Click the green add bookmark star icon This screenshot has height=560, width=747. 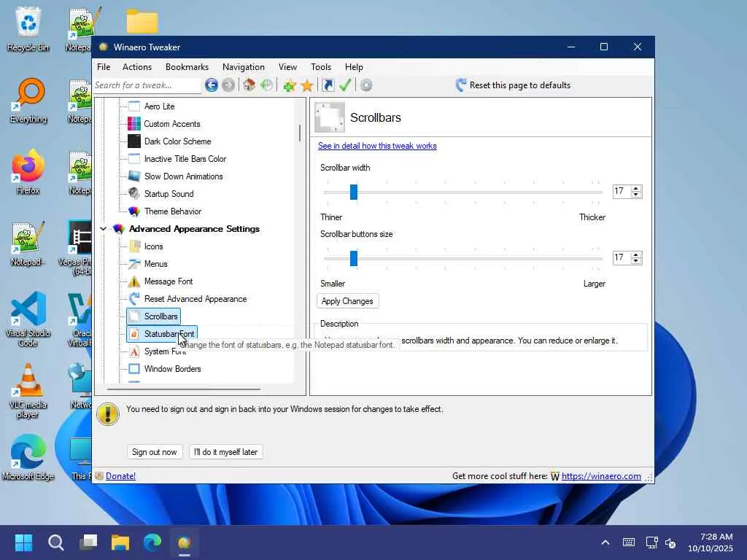coord(289,85)
